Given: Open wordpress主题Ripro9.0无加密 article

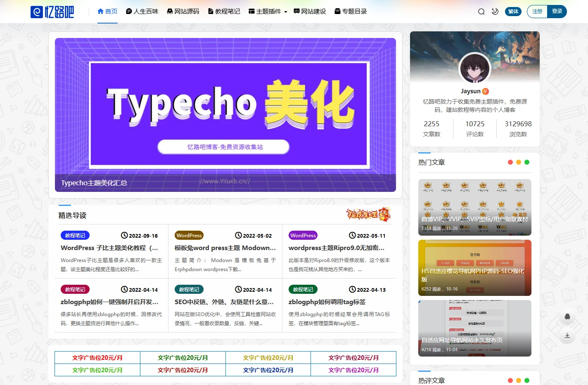Looking at the screenshot, I should [x=337, y=248].
